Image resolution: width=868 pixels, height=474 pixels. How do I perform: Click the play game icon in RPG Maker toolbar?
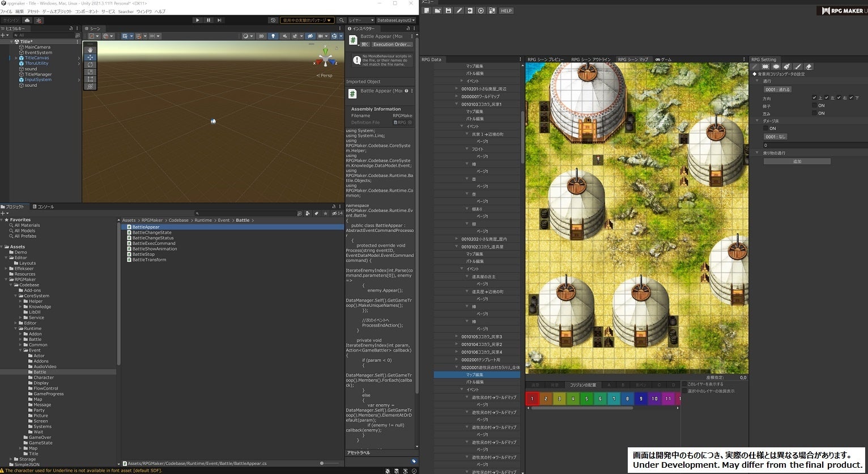(x=481, y=10)
